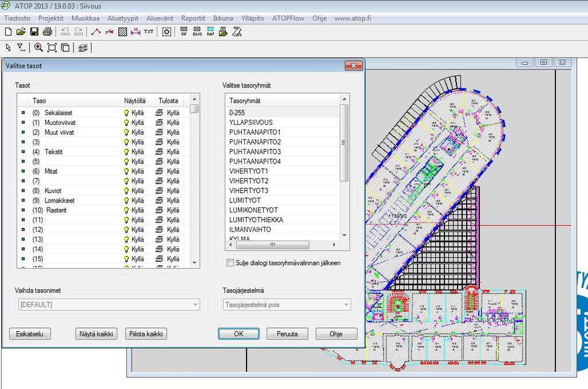Select the TXT text tool
This screenshot has width=588, height=389.
pos(148,32)
